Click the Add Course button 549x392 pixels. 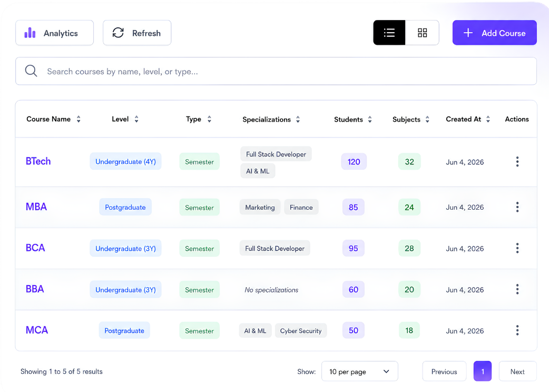pos(494,33)
